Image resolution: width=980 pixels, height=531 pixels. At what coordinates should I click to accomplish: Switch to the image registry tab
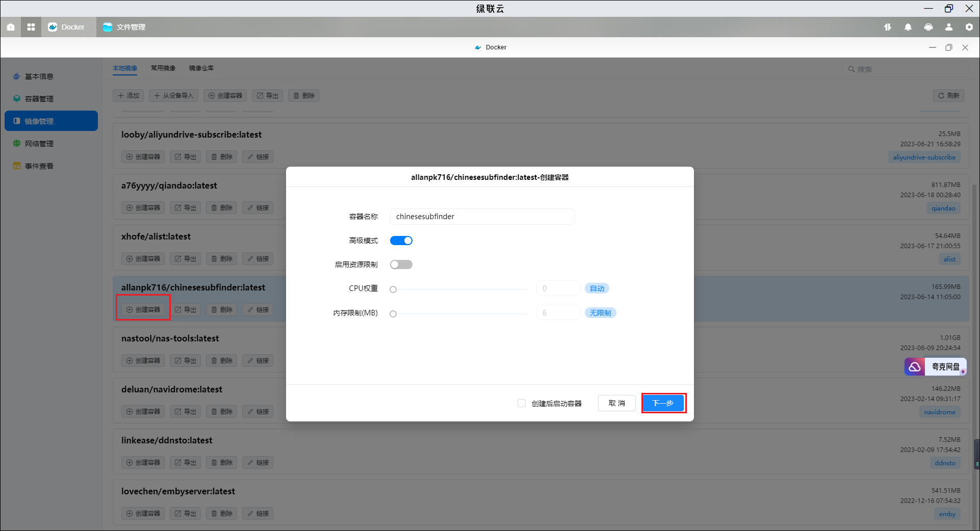[201, 68]
